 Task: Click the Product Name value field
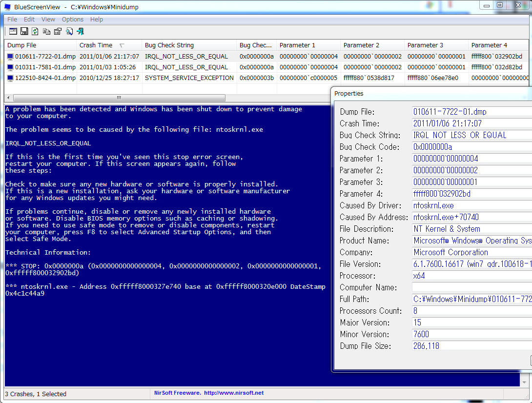(472, 241)
